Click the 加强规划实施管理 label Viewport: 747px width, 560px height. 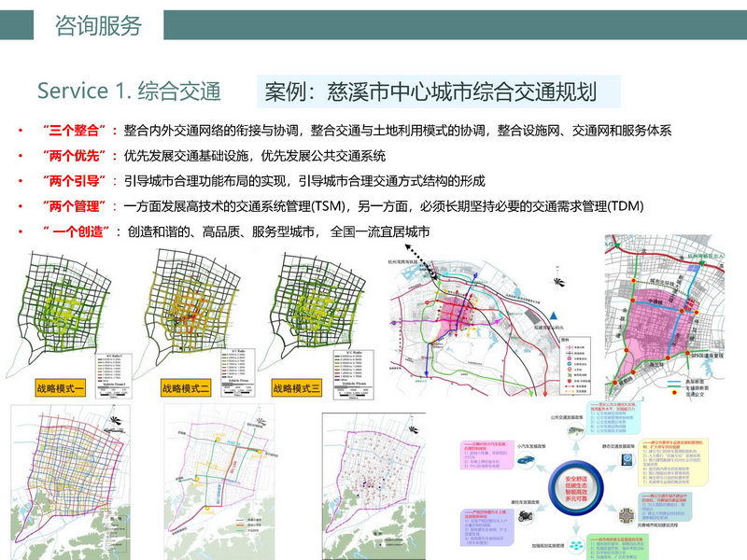point(548,546)
